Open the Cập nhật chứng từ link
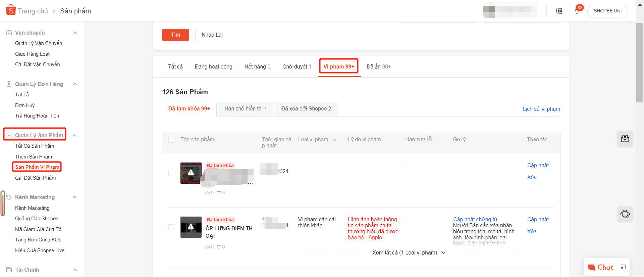 pos(475,219)
